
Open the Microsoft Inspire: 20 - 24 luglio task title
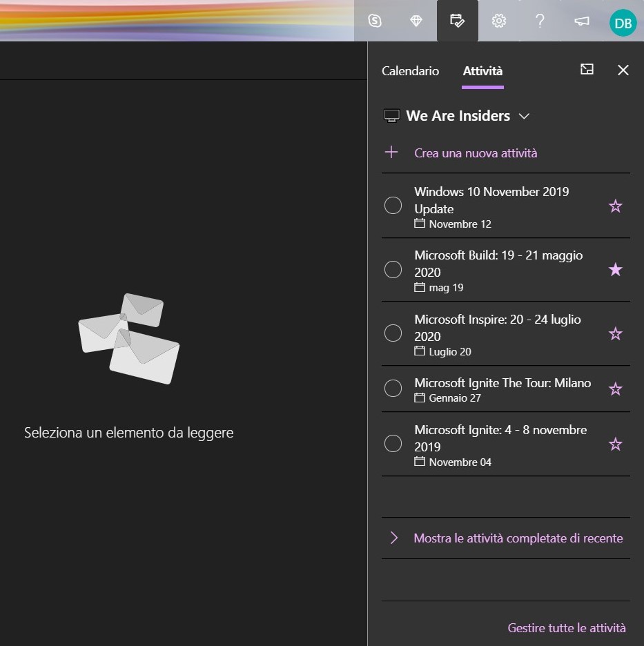498,328
